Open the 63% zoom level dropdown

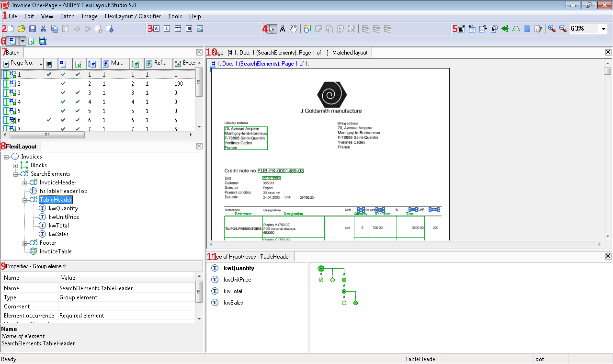point(603,29)
